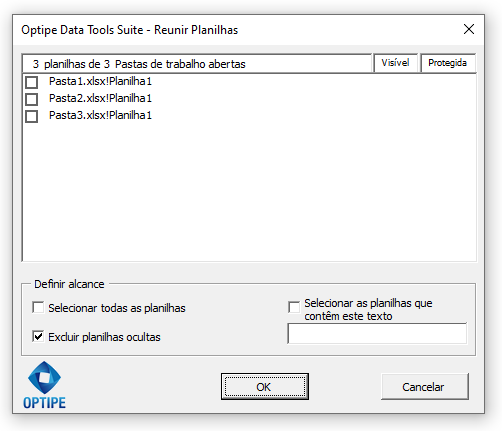This screenshot has width=502, height=431.
Task: Tick Selecionar as planilhas que contêm este texto
Action: (294, 307)
